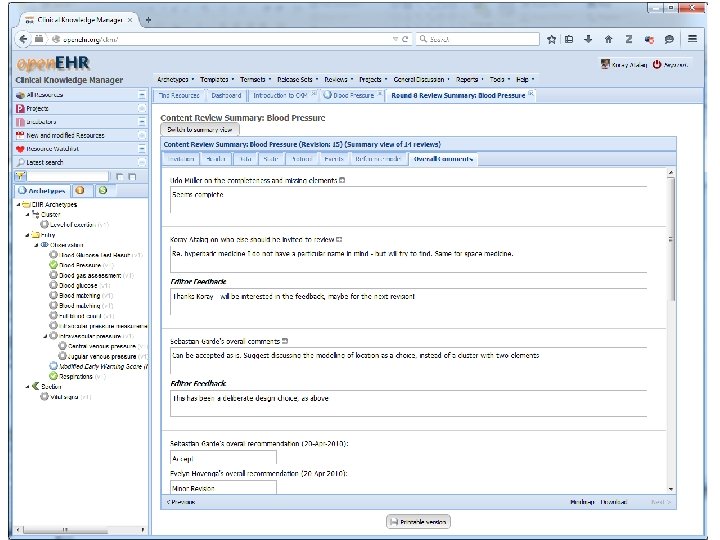Image resolution: width=720 pixels, height=540 pixels.
Task: Go back with the browser back arrow
Action: 23,39
